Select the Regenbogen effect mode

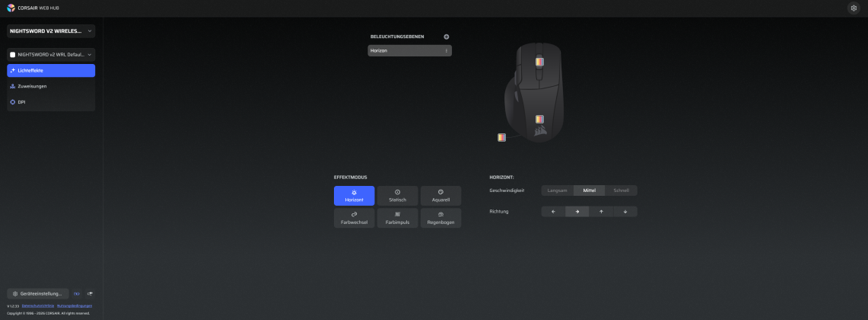[440, 218]
